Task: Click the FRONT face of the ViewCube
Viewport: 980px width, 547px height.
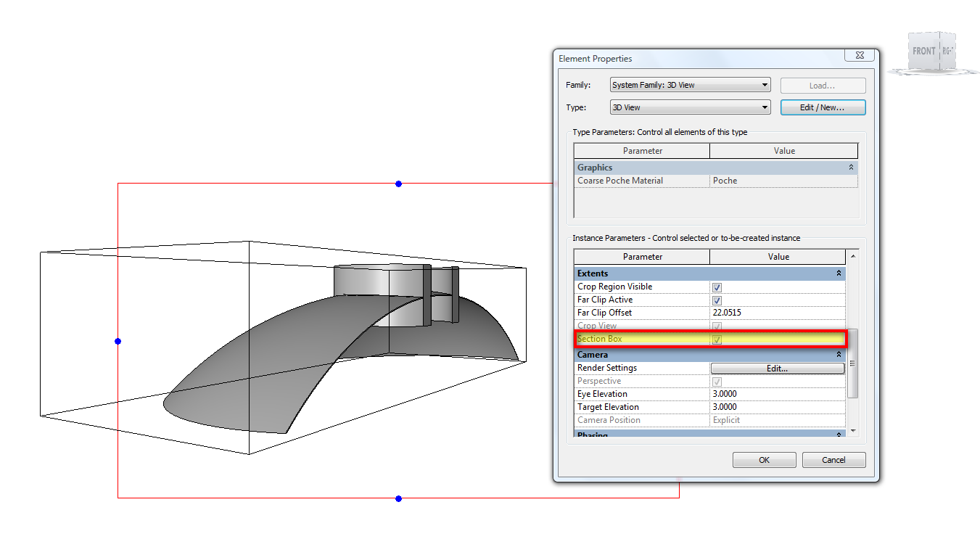Action: click(923, 52)
